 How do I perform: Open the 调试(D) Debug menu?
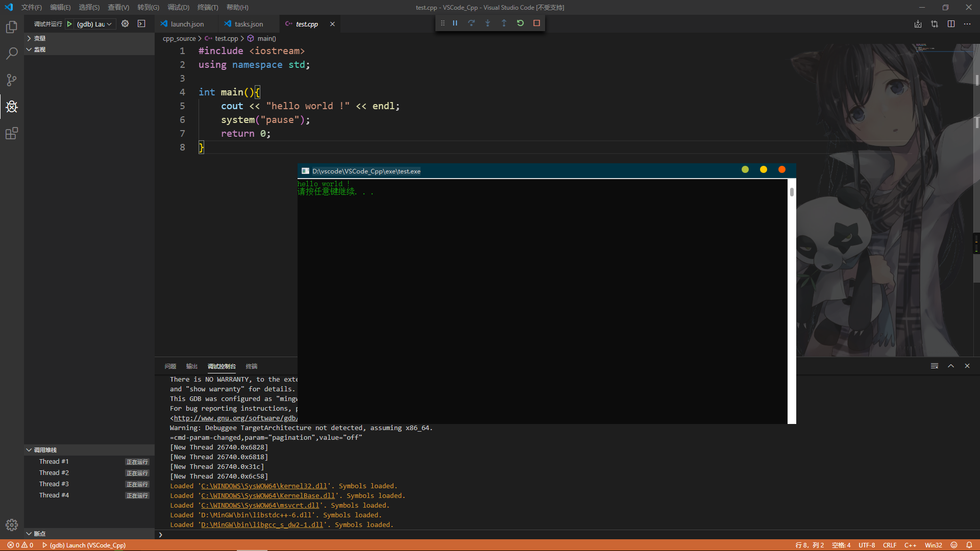178,7
